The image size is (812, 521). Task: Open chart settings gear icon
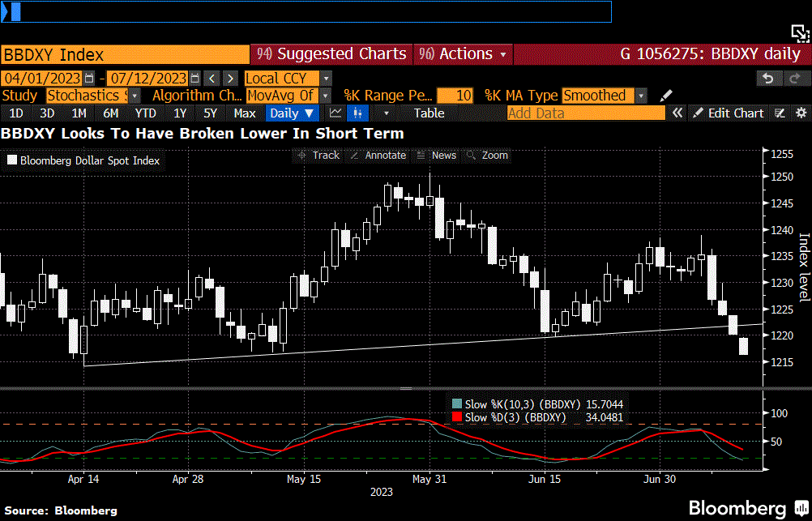tap(801, 113)
